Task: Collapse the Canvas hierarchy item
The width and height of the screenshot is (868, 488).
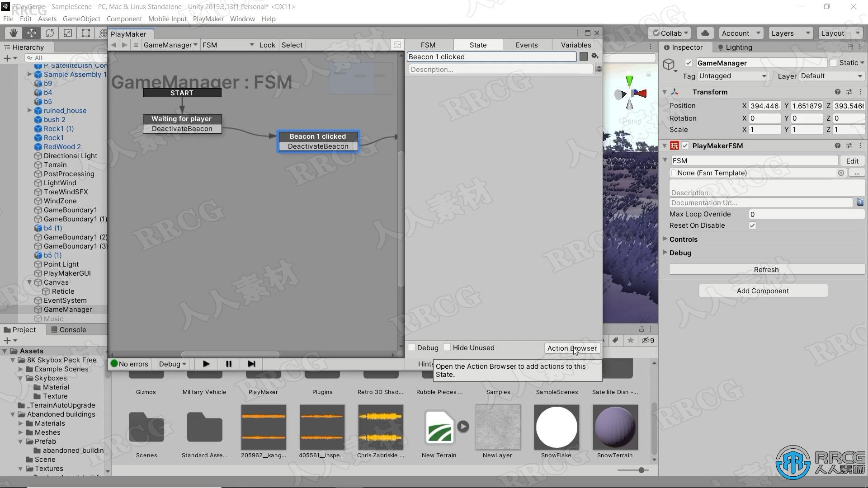Action: coord(30,282)
